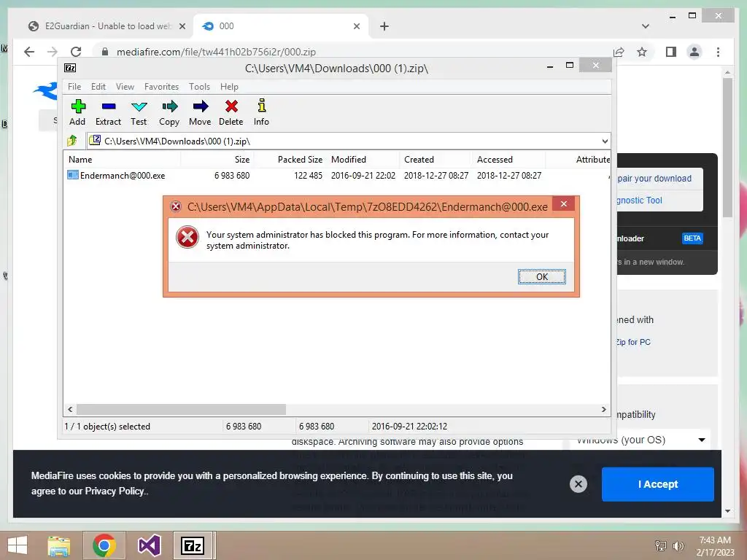Click the Add toolbar icon in 7-Zip
This screenshot has width=747, height=560.
[77, 112]
